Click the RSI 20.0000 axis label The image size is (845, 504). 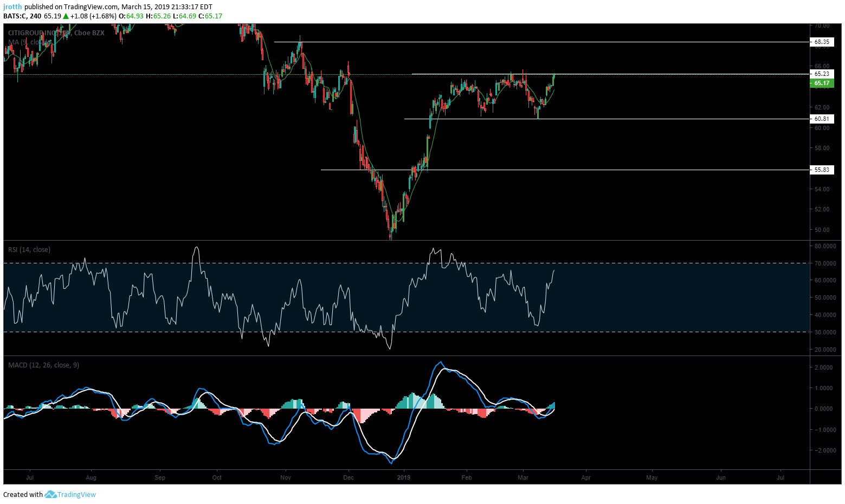click(825, 350)
